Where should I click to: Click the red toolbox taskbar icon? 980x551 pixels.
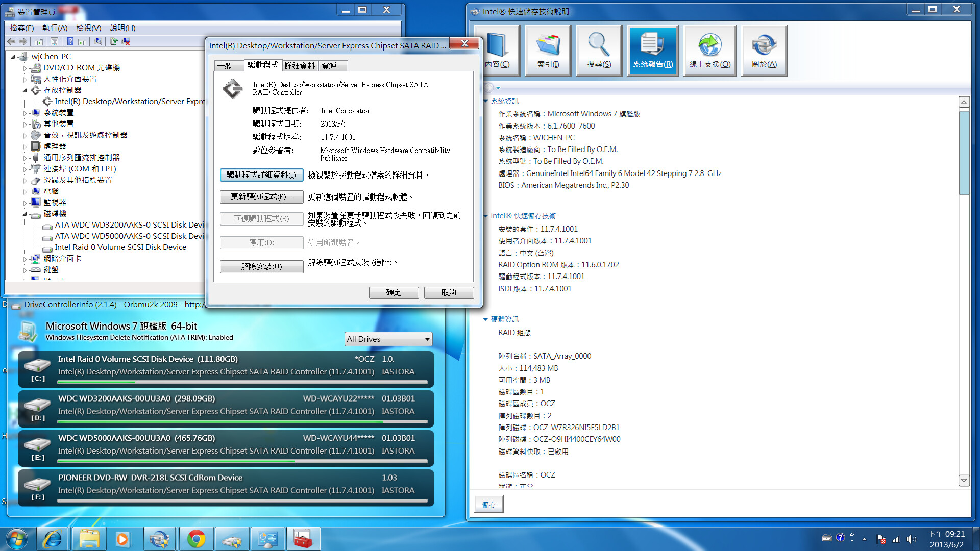pos(303,539)
